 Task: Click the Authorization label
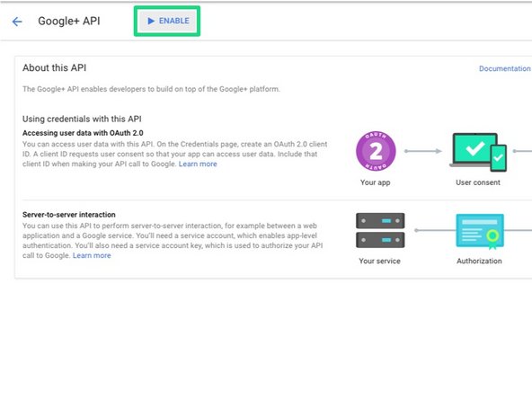479,261
